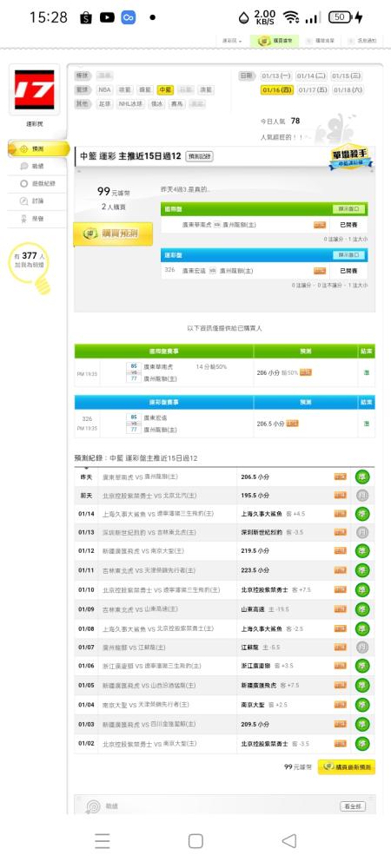Choose the 01/17(五) date button
The width and height of the screenshot is (391, 868).
pos(313,89)
